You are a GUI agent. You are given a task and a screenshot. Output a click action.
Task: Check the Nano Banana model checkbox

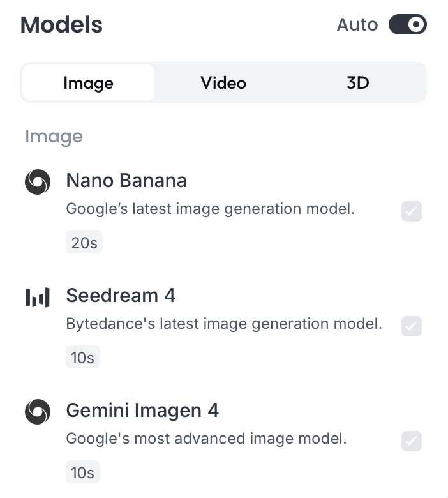click(x=412, y=211)
